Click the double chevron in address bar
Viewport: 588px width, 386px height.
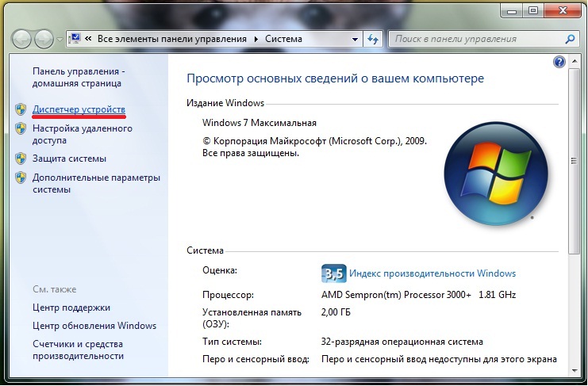point(88,39)
